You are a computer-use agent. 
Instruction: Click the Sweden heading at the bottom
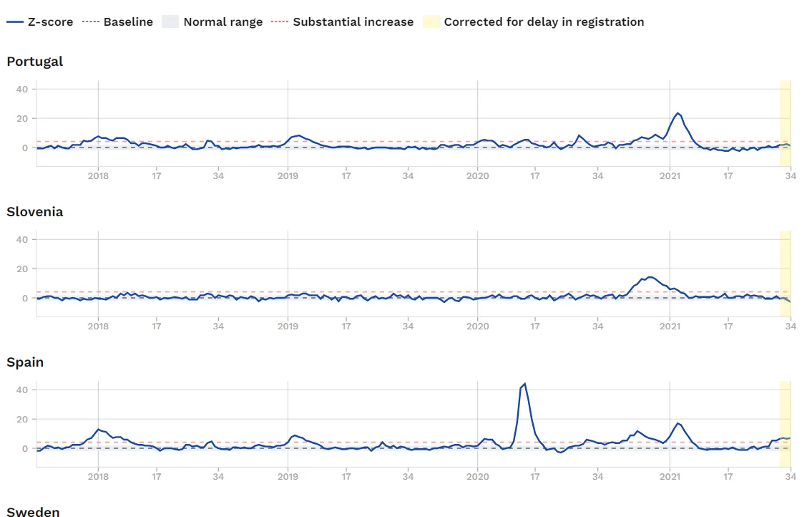pyautogui.click(x=33, y=511)
